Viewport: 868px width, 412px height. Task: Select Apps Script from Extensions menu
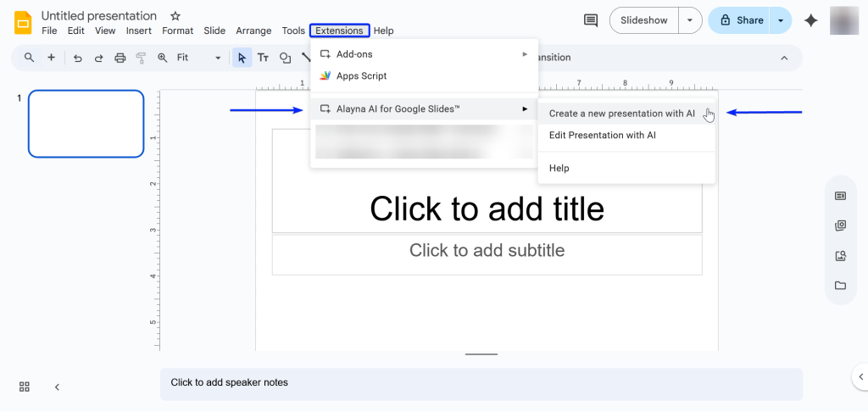pos(361,75)
